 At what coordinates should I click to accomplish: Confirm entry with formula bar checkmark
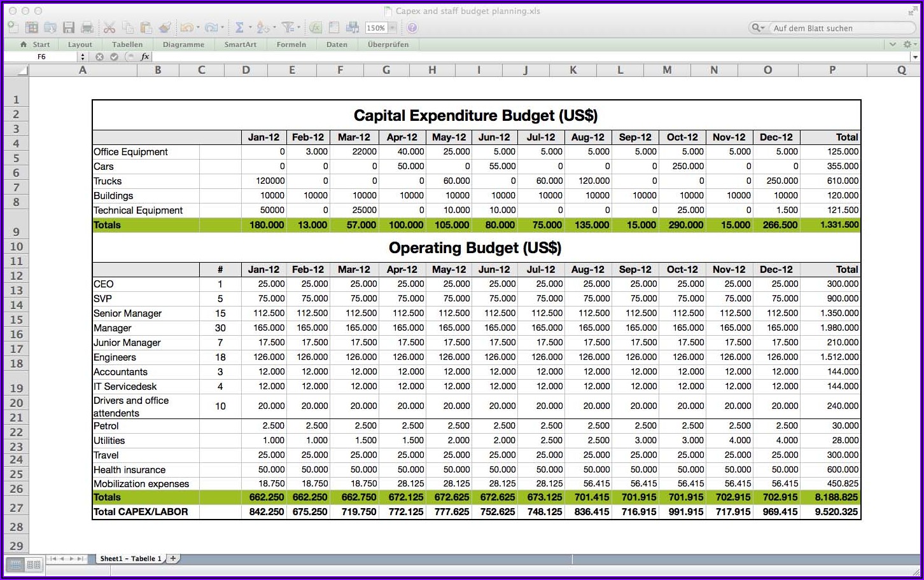click(x=114, y=57)
